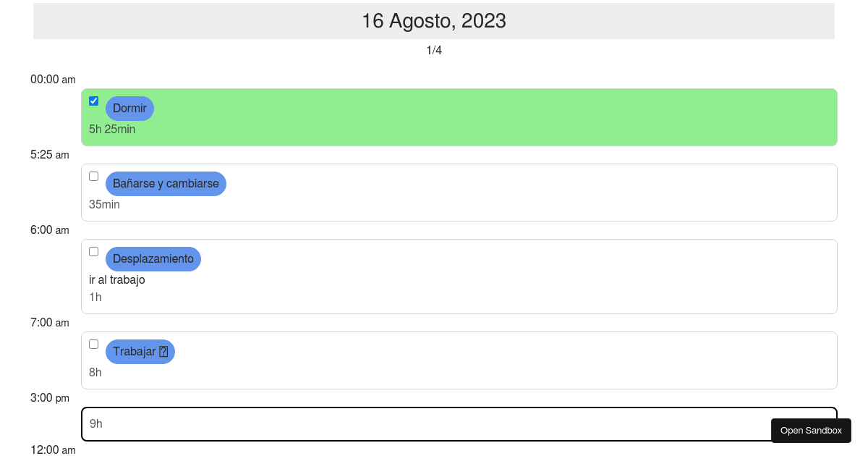Mark Desplazamiento as completed
Image resolution: width=868 pixels, height=456 pixels.
pos(93,251)
